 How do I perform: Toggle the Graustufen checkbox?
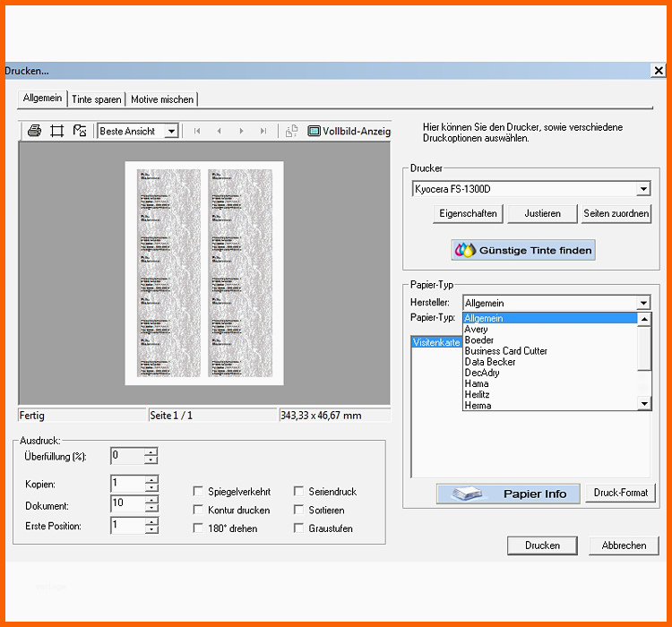coord(298,528)
